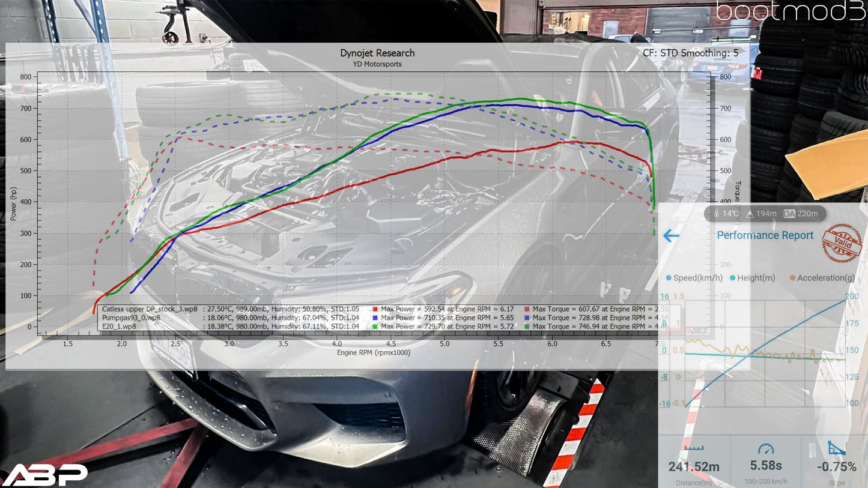Click the DA density altitude icon
Viewport: 868px width, 488px height.
point(789,214)
